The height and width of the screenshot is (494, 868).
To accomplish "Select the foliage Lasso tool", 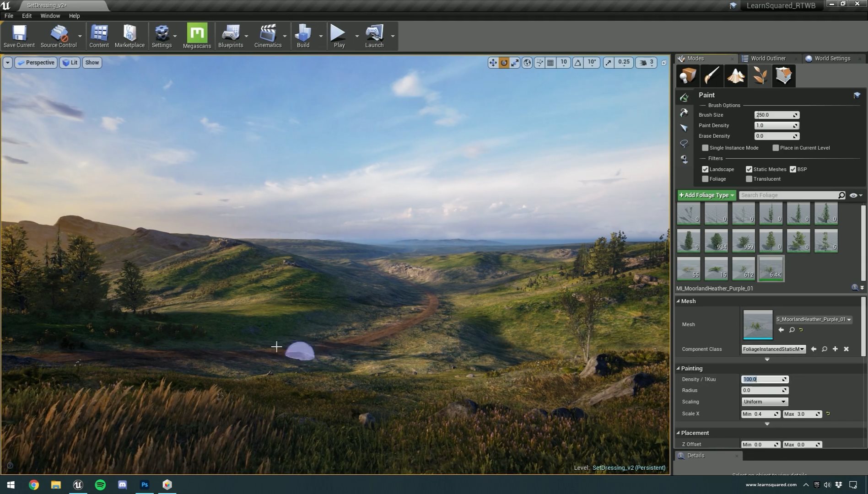I will coord(684,144).
